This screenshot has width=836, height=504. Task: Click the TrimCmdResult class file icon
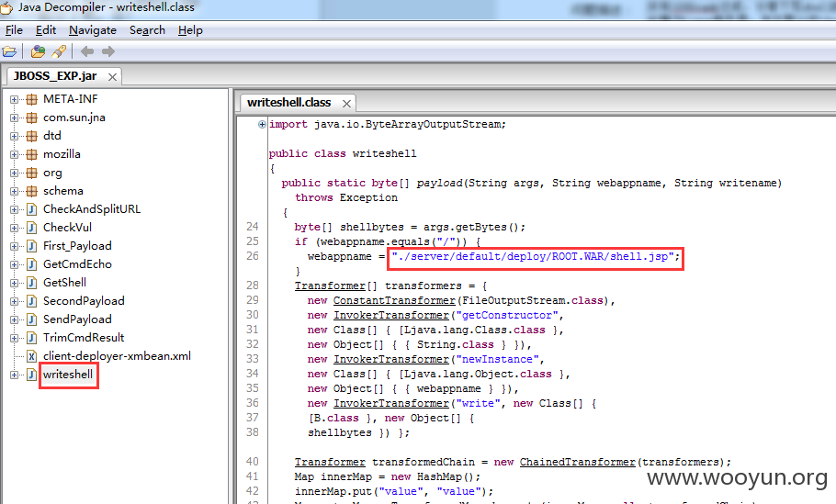tap(32, 338)
